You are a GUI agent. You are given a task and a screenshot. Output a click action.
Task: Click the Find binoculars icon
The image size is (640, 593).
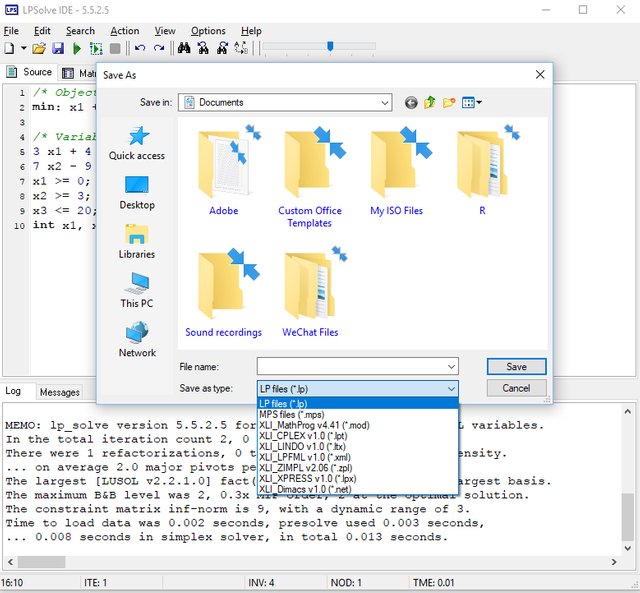[184, 48]
